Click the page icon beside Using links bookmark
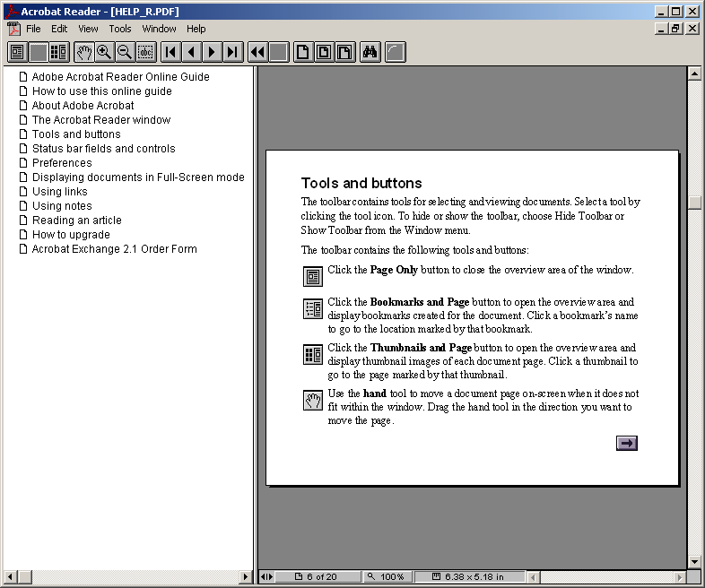 23,191
